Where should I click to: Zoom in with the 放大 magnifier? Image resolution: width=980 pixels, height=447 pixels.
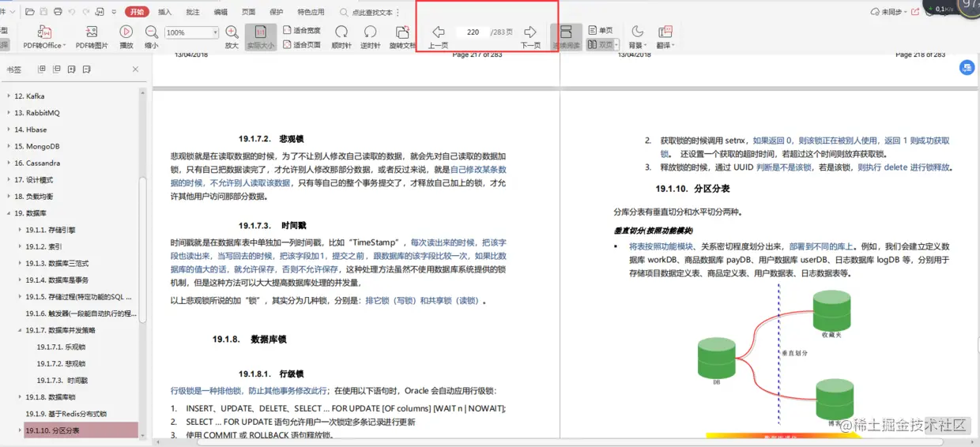point(232,36)
